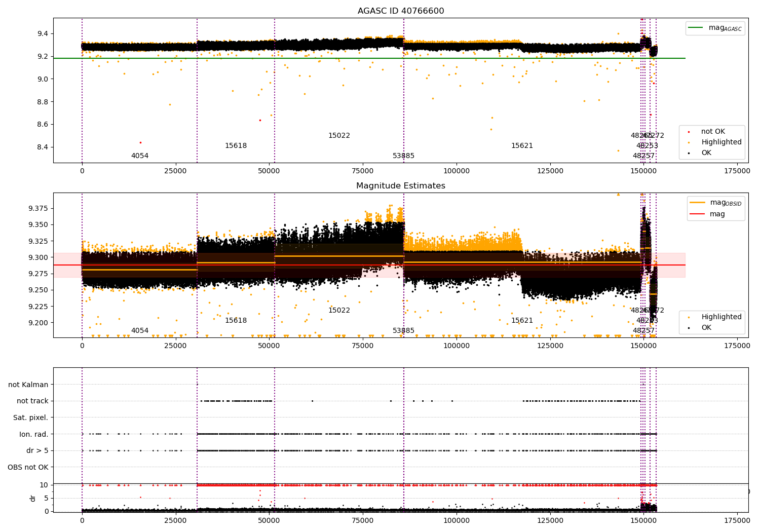Click the "10" tick on the dr axis
The height and width of the screenshot is (532, 760).
[x=44, y=485]
